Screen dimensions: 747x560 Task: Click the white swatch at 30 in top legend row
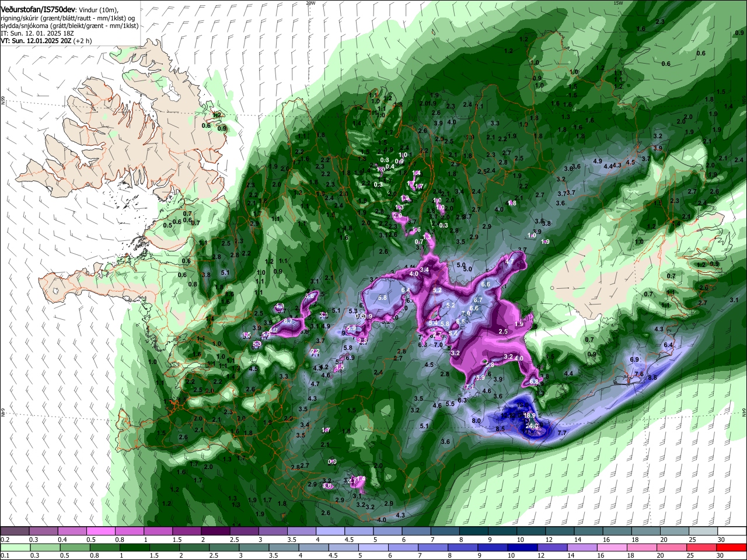click(x=732, y=531)
